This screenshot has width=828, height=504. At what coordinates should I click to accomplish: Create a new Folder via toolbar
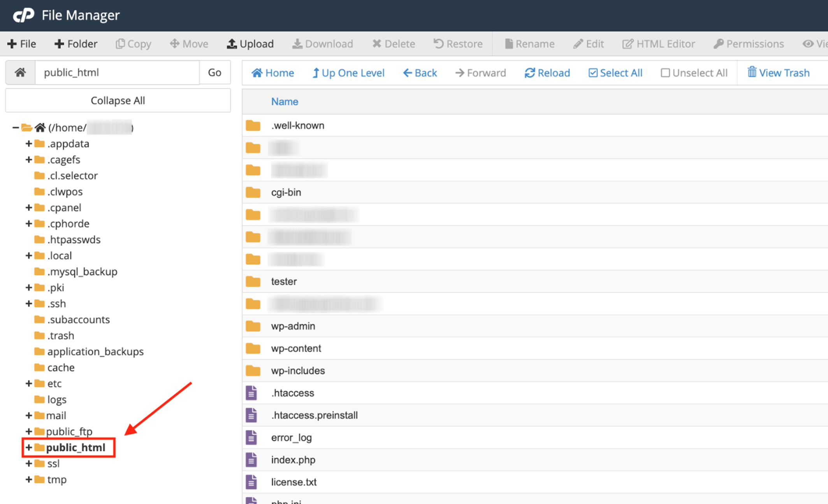click(x=76, y=44)
